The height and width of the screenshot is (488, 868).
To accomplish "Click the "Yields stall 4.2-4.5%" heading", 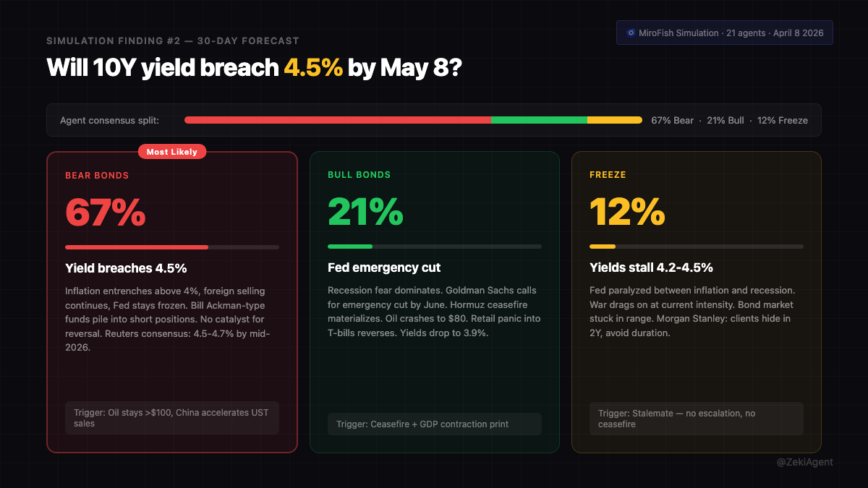I will (x=651, y=268).
